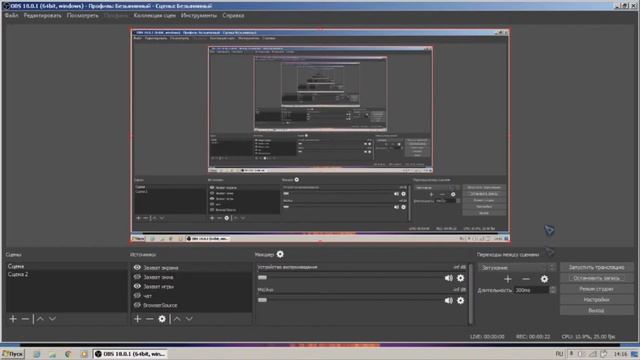The image size is (640, 360).
Task: Toggle visibility of Захват игры source
Action: (x=137, y=286)
